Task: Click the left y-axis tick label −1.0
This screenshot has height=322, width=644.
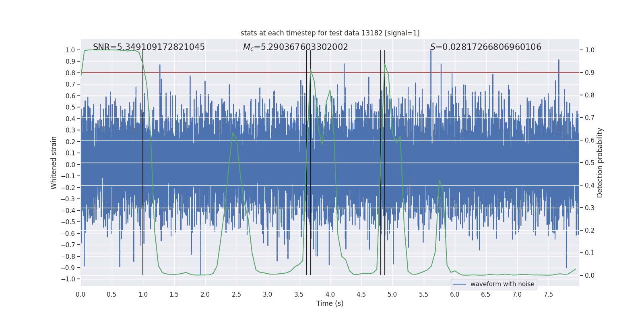Action: click(70, 279)
